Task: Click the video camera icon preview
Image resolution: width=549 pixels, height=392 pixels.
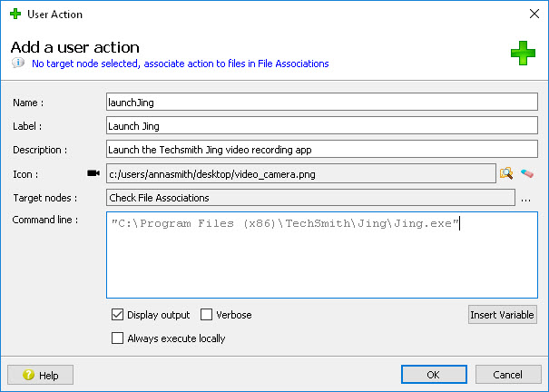Action: (x=93, y=173)
